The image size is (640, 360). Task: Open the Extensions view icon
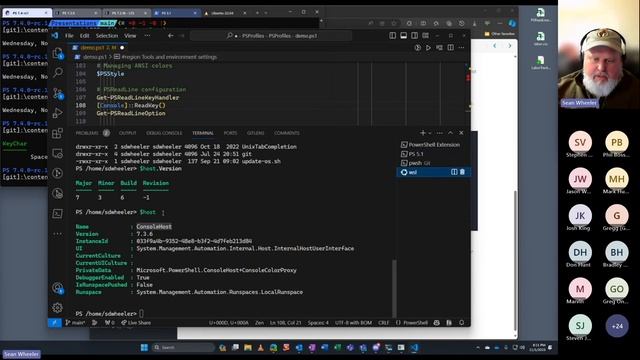pos(58,133)
